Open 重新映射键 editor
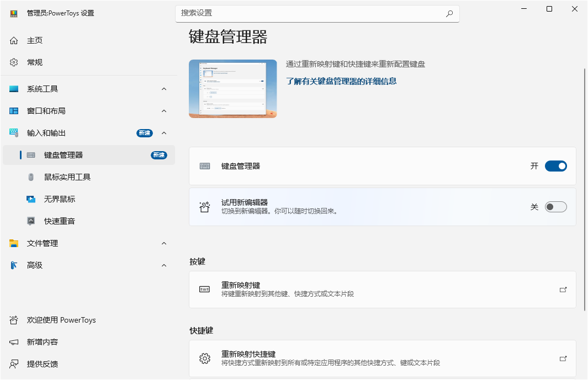588x380 pixels. tap(383, 290)
